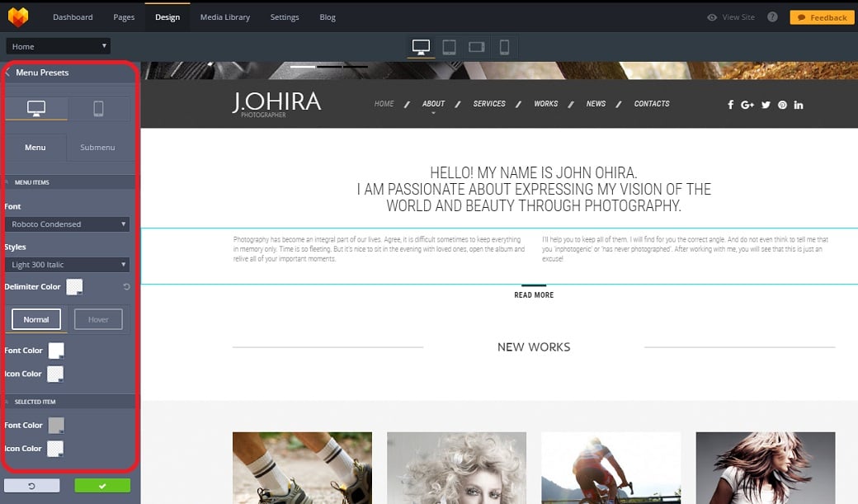This screenshot has height=504, width=858.
Task: Switch preview to portrait tablet icon
Action: [x=449, y=47]
